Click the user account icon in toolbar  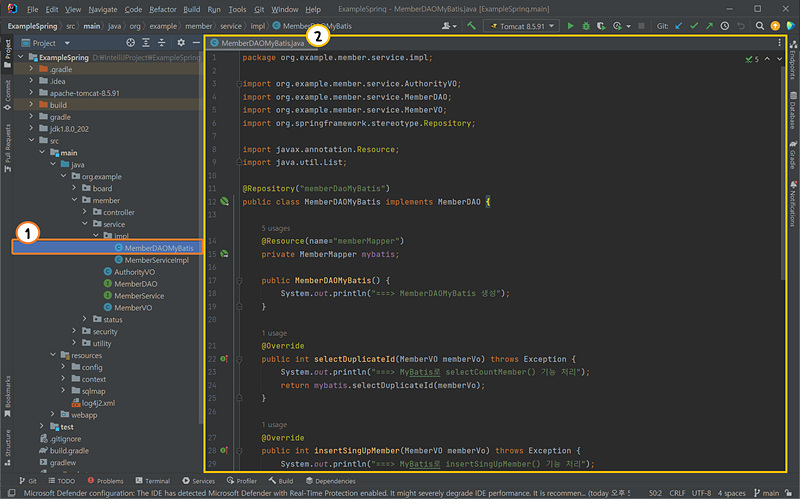448,26
